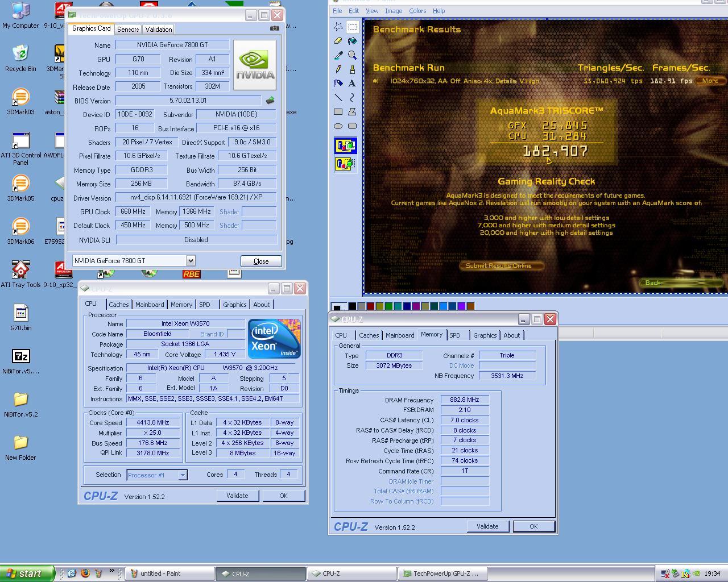Pick the green color in Paint palette
728x582 pixels.
(x=388, y=306)
